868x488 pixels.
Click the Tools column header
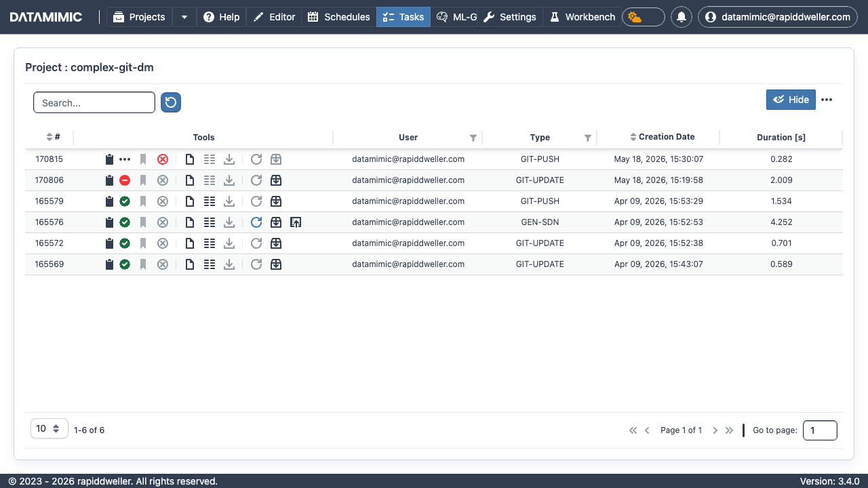click(203, 138)
